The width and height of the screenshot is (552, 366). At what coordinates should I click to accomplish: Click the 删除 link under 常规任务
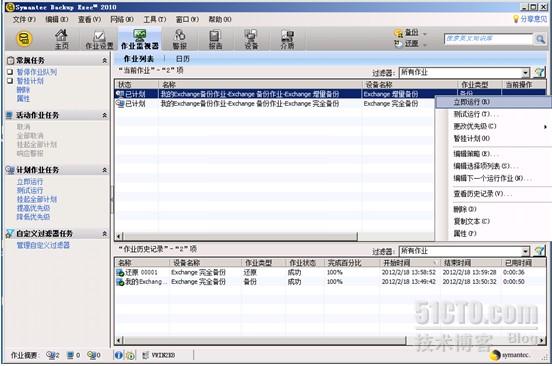(23, 90)
